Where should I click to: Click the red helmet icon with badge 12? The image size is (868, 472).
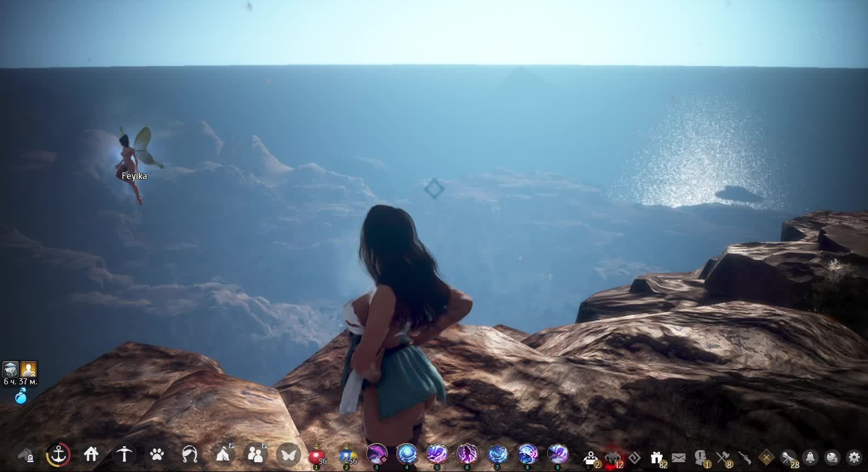pyautogui.click(x=613, y=458)
